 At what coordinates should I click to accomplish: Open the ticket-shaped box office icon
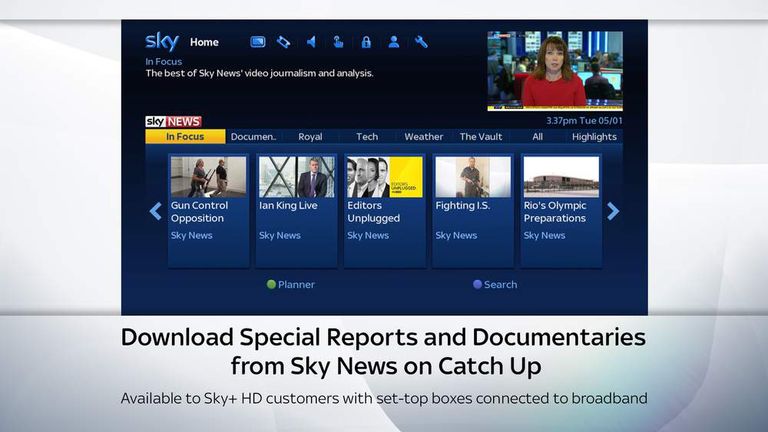coord(284,42)
